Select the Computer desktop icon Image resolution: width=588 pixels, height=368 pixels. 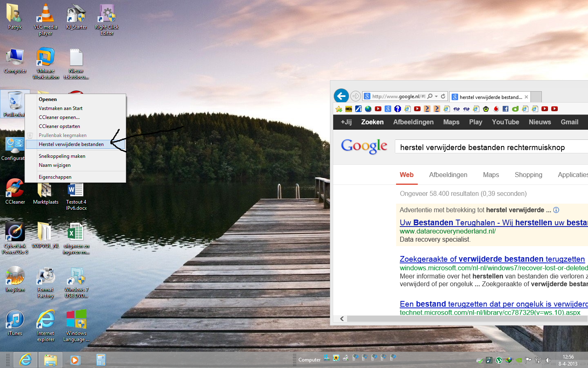point(15,61)
